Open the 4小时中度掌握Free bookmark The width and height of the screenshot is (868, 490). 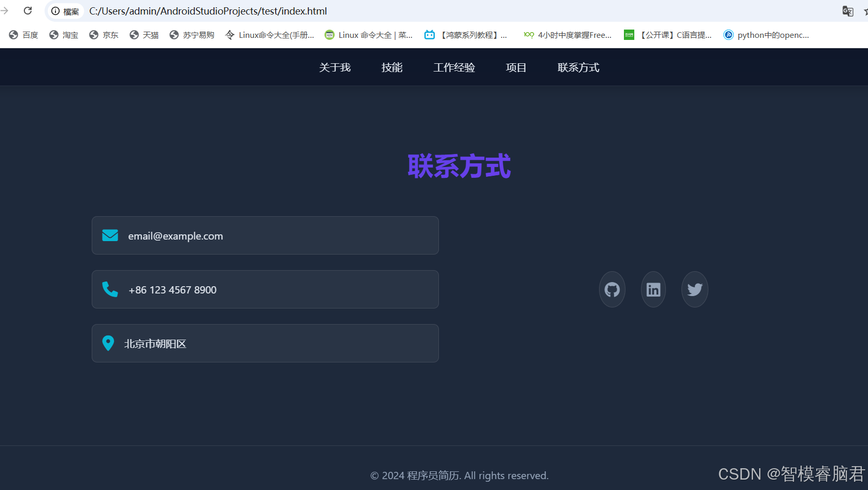(567, 35)
